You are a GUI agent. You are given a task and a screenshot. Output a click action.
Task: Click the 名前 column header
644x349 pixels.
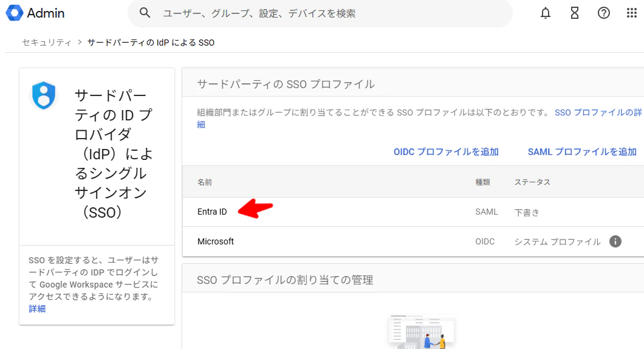[x=205, y=182]
